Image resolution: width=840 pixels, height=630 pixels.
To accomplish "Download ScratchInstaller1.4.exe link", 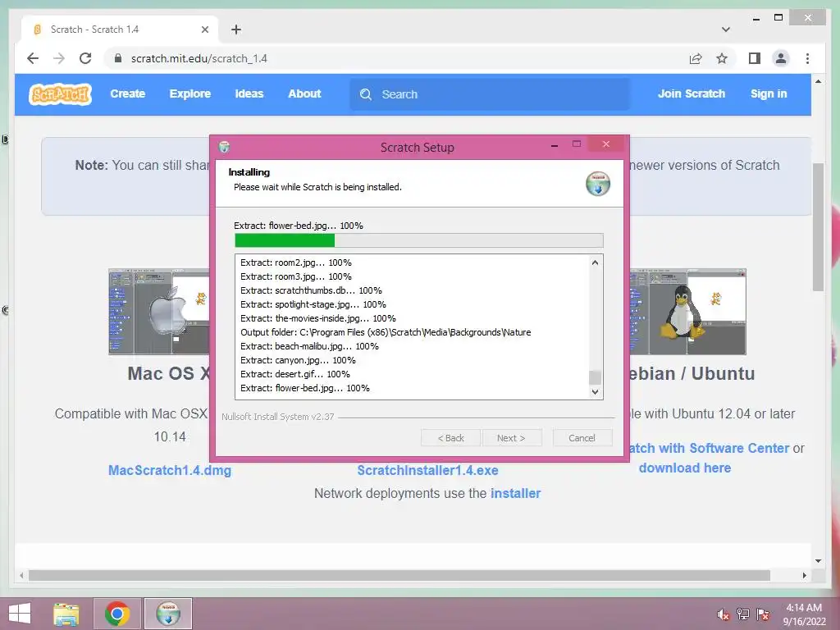I will pos(427,470).
